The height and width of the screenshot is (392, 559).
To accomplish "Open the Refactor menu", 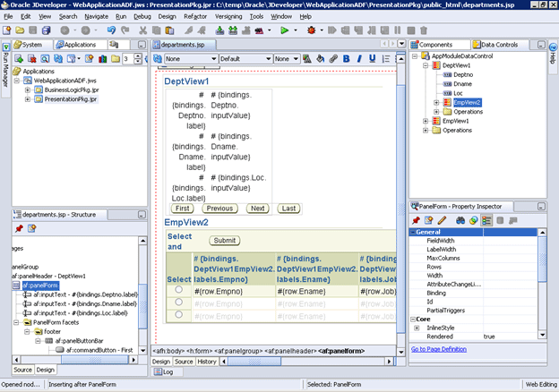I will [x=195, y=16].
